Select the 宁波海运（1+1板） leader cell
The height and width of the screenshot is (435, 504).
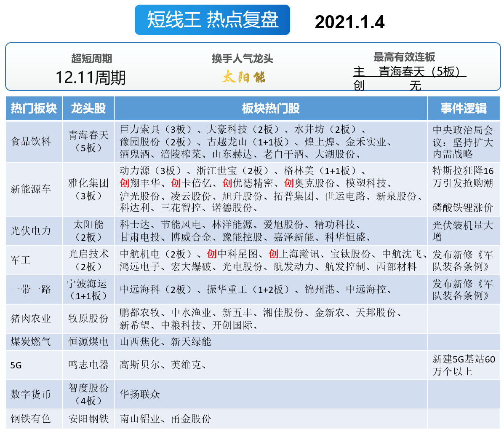click(x=88, y=289)
